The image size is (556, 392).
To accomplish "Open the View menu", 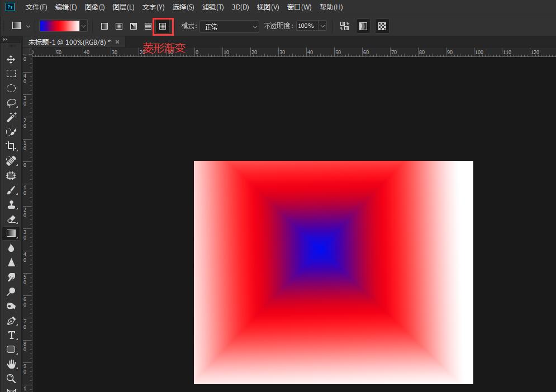I will coord(268,7).
